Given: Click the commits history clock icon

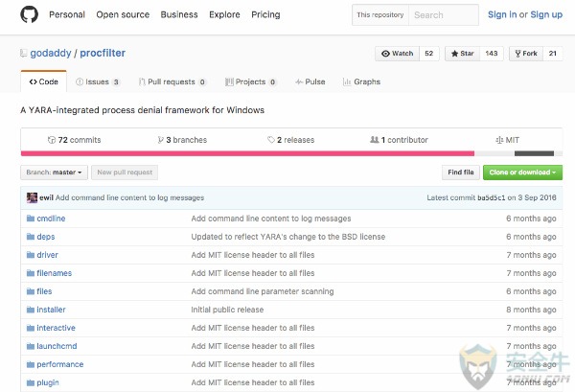Looking at the screenshot, I should click(52, 140).
